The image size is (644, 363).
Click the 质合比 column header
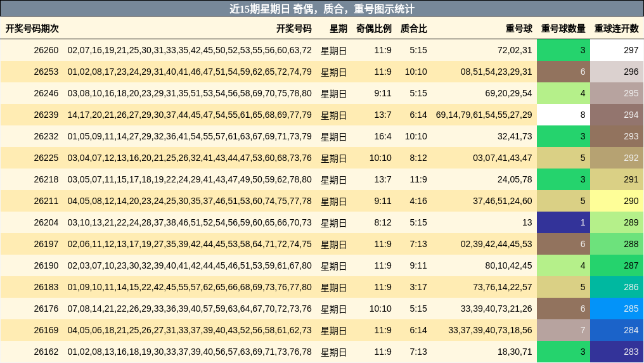(413, 29)
